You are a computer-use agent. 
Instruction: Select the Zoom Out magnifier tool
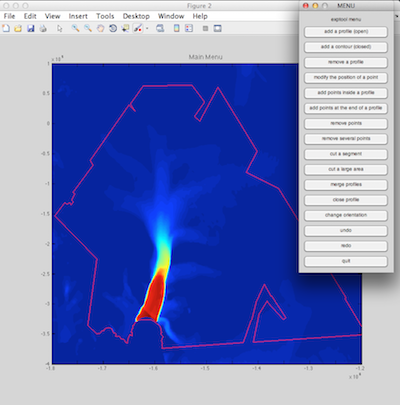click(x=88, y=29)
